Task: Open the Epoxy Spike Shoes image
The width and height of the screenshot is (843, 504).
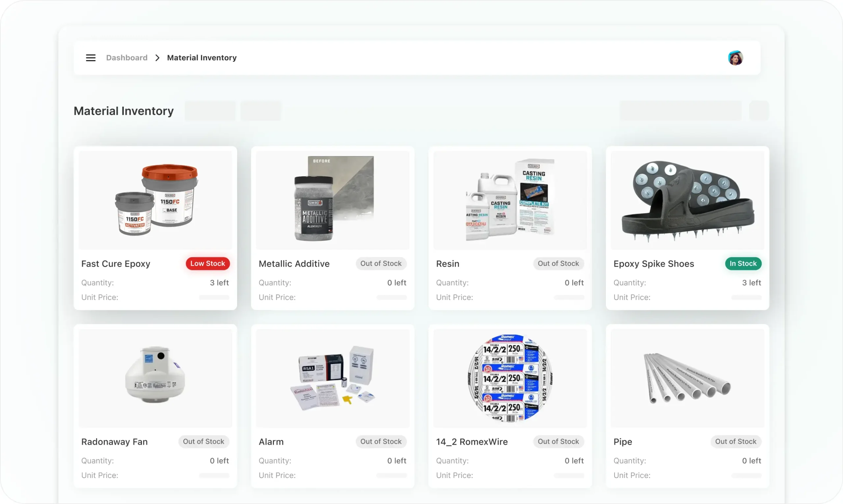Action: 688,200
